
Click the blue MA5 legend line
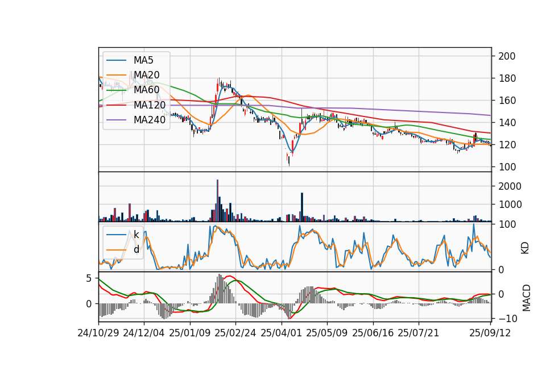tap(116, 60)
